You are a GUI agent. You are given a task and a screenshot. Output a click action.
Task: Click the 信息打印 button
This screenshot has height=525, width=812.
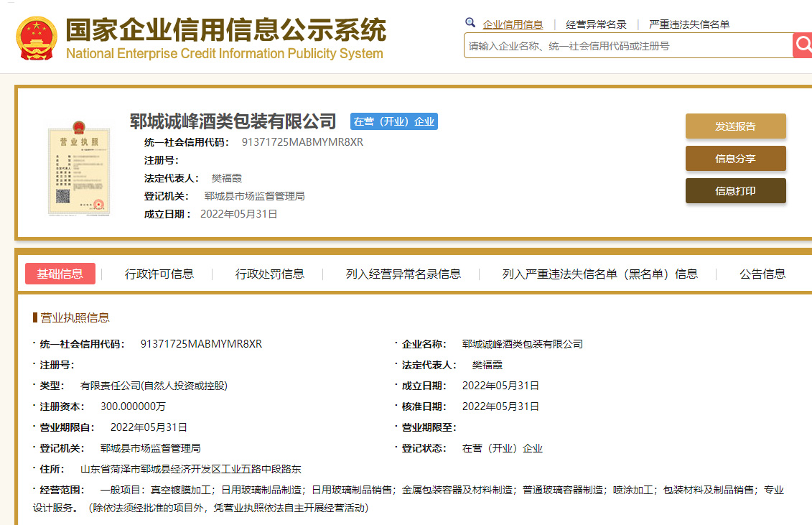coord(736,191)
